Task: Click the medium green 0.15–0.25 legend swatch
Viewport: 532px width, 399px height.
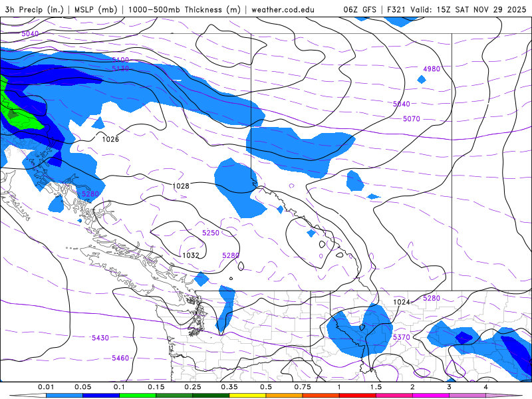Action: coord(174,396)
